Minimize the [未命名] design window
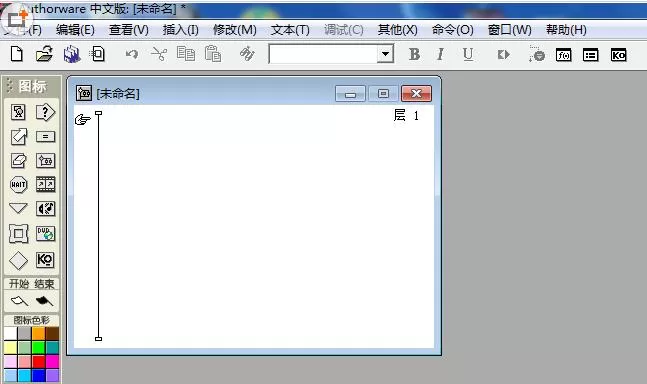This screenshot has height=384, width=647. [350, 94]
